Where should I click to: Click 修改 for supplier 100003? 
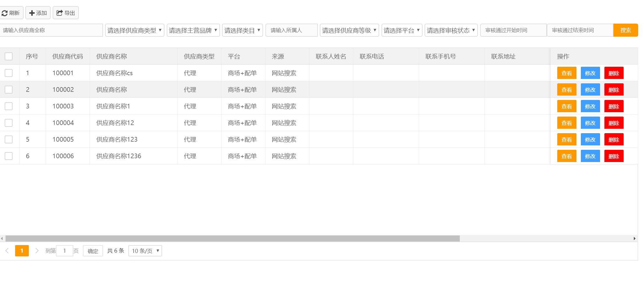coord(590,106)
